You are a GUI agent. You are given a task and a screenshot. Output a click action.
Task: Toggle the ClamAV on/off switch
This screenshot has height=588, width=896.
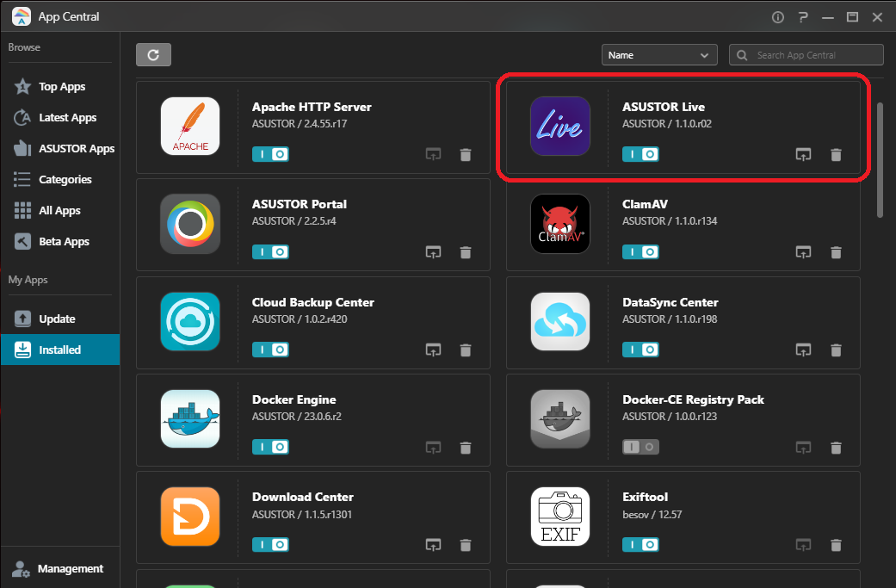pyautogui.click(x=640, y=252)
